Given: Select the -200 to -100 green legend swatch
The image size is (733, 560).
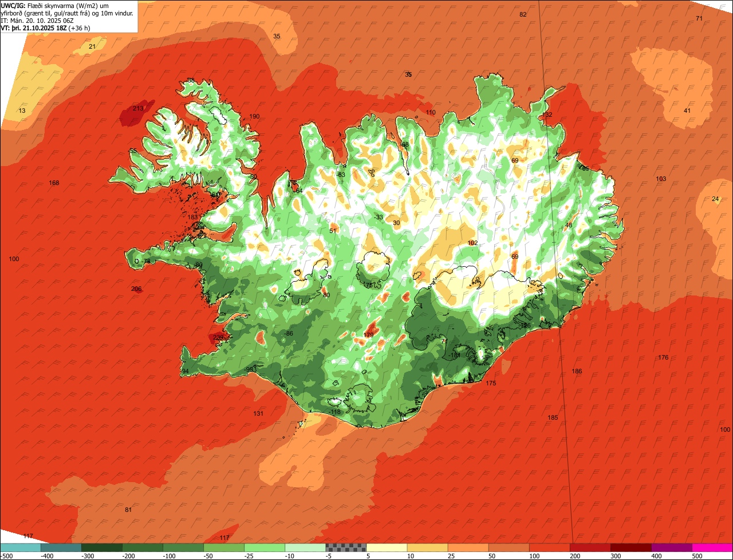Looking at the screenshot, I should pyautogui.click(x=142, y=547).
